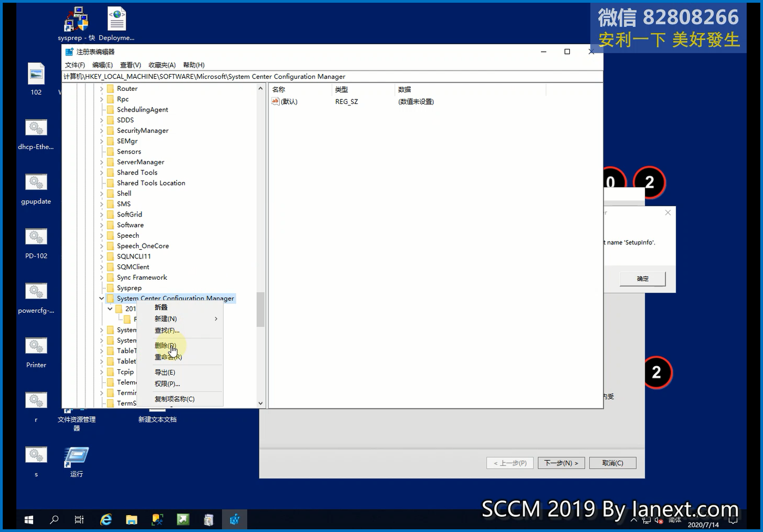Viewport: 763px width, 532px height.
Task: Click tree pane scroll up arrow
Action: tap(261, 88)
